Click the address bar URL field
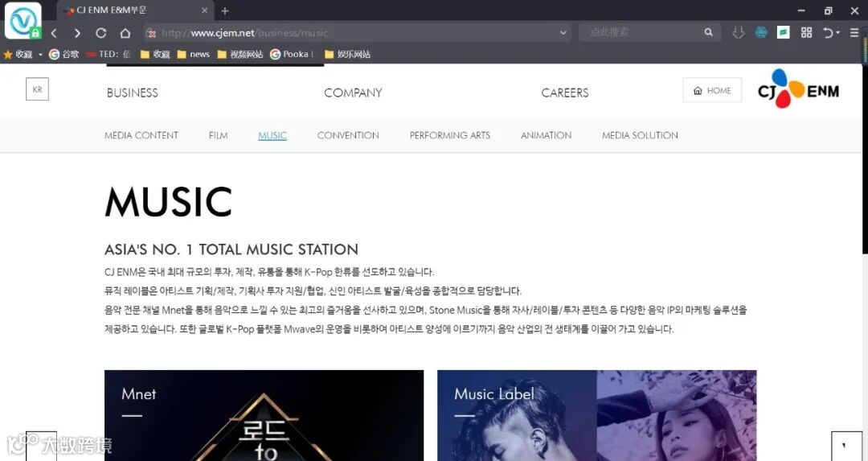Viewport: 868px width, 461px height. coord(357,33)
